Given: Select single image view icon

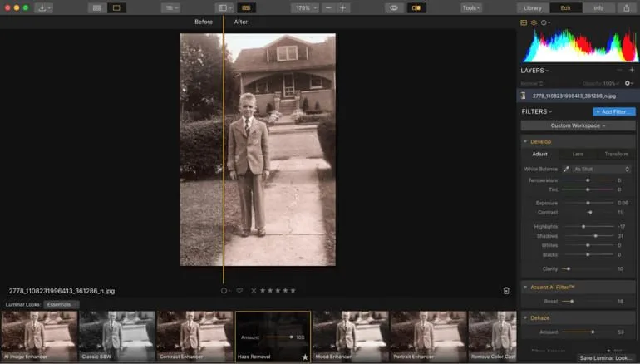Looking at the screenshot, I should coord(116,7).
